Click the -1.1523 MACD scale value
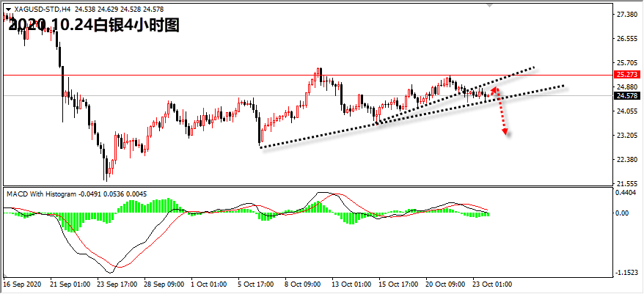Image resolution: width=644 pixels, height=294 pixels. 626,273
